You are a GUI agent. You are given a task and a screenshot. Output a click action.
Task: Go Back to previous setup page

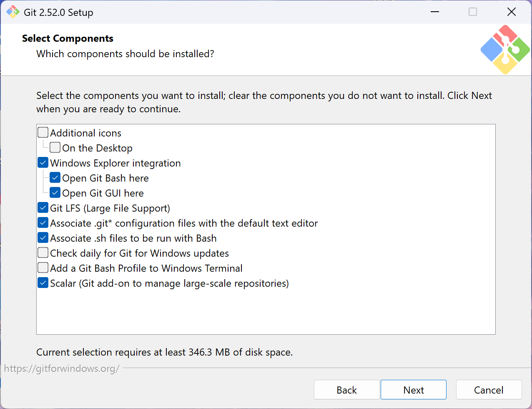(346, 390)
